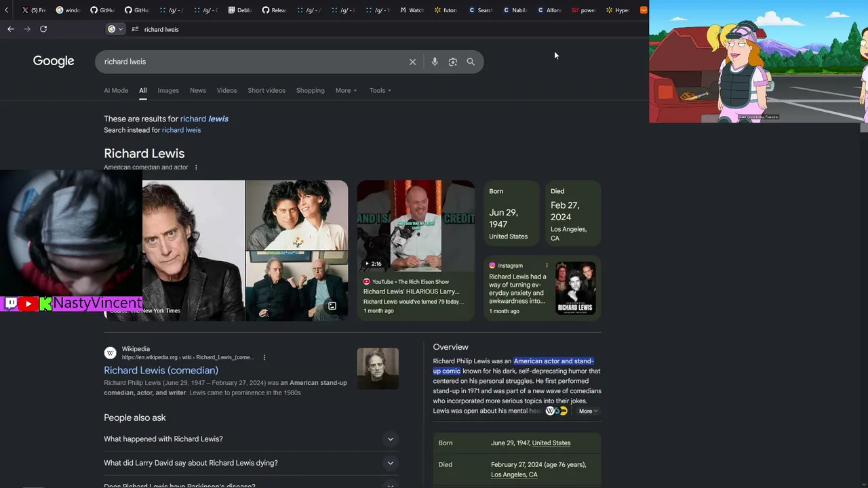Search by image using the Lens icon
Screen dimensions: 868x488
[x=453, y=62]
